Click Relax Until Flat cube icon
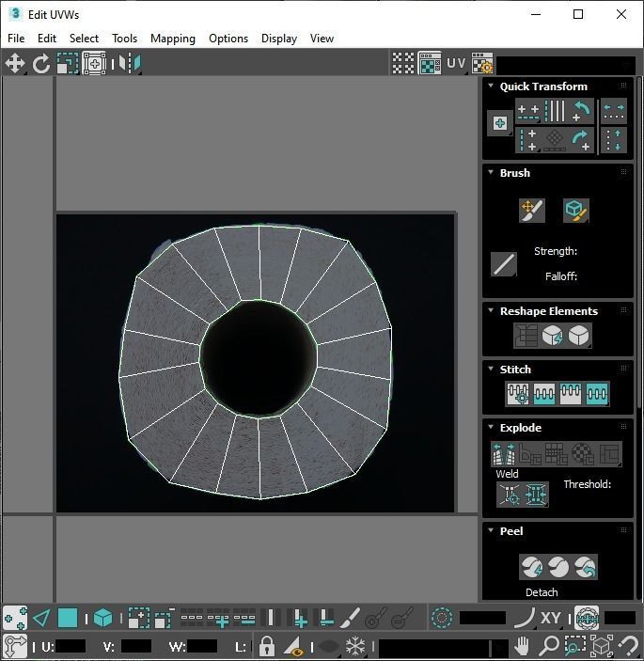The image size is (644, 661). (x=553, y=336)
